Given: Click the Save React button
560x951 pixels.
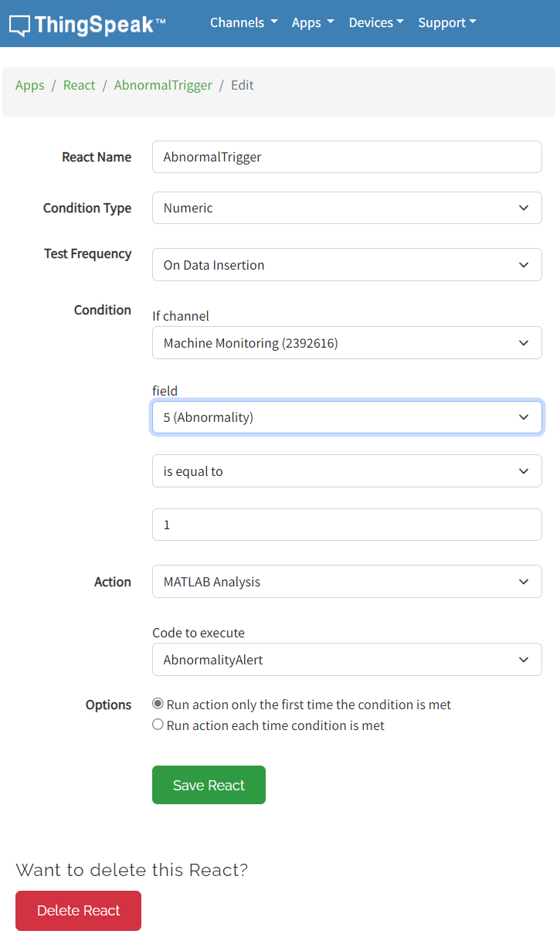Looking at the screenshot, I should 209,785.
